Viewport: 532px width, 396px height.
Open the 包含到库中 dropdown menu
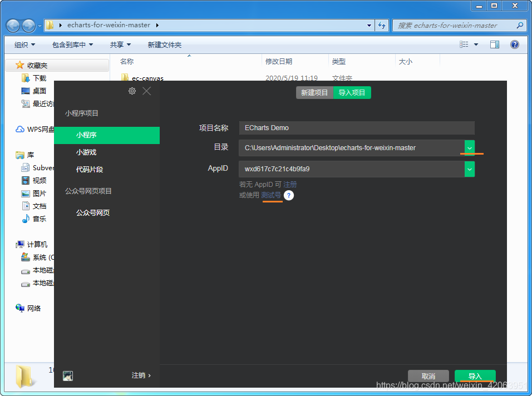tap(72, 44)
